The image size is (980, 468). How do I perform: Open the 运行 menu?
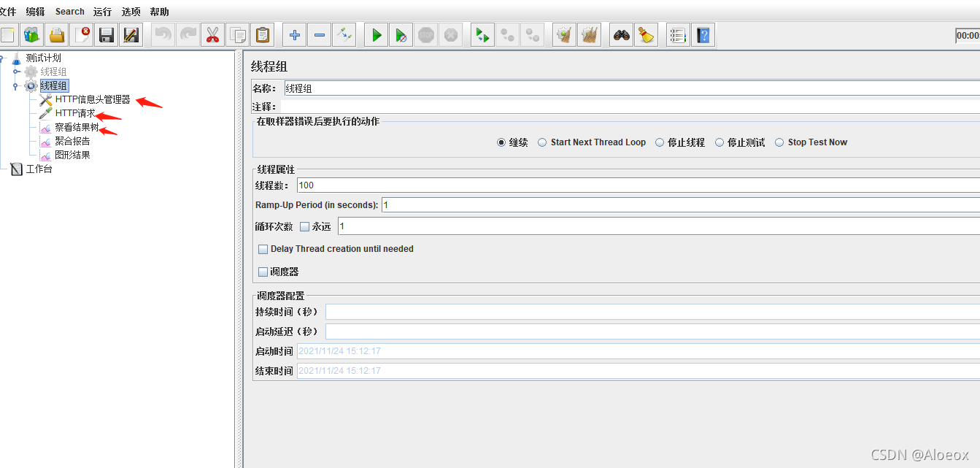tap(102, 12)
